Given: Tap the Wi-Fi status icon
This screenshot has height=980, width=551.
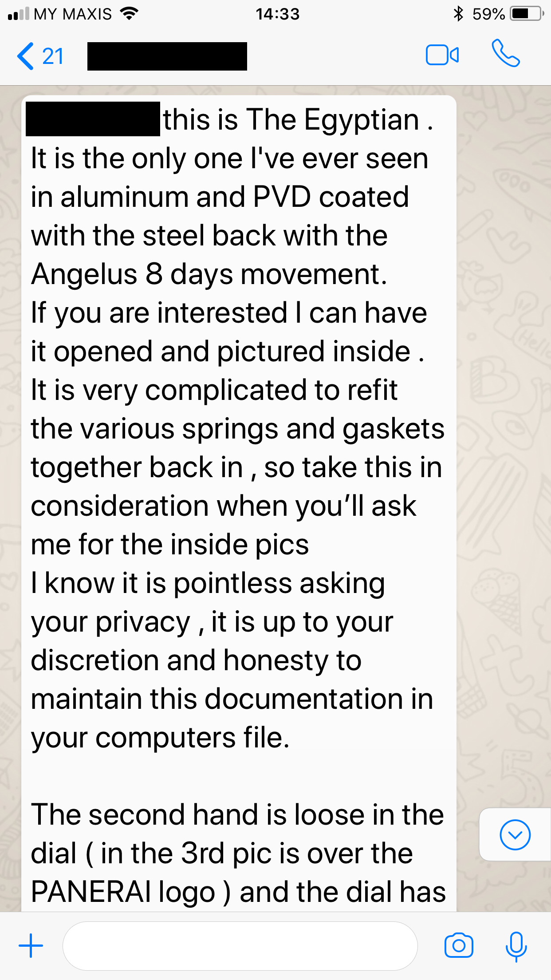Looking at the screenshot, I should [129, 14].
